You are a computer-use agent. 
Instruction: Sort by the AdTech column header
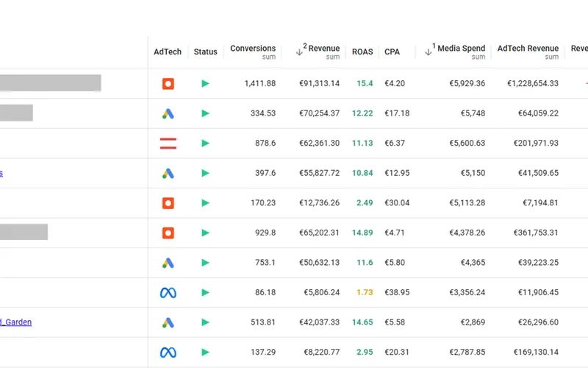click(x=168, y=52)
